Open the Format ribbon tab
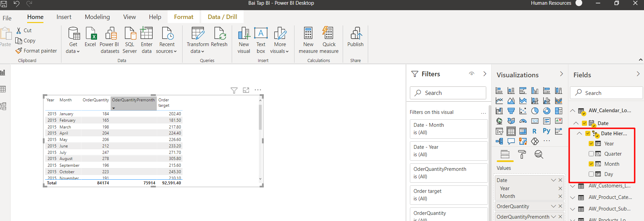The height and width of the screenshot is (221, 644). (184, 17)
